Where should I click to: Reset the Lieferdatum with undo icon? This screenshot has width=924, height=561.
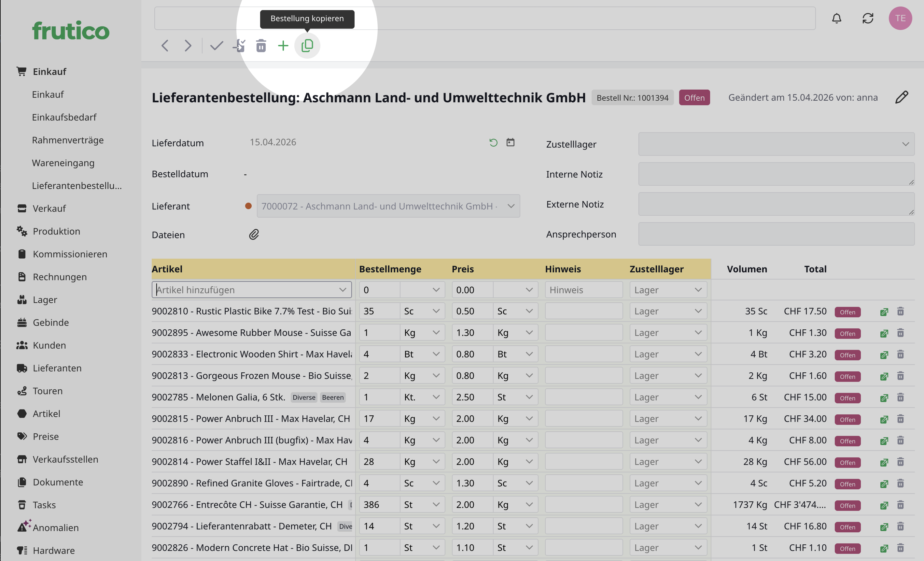point(493,142)
